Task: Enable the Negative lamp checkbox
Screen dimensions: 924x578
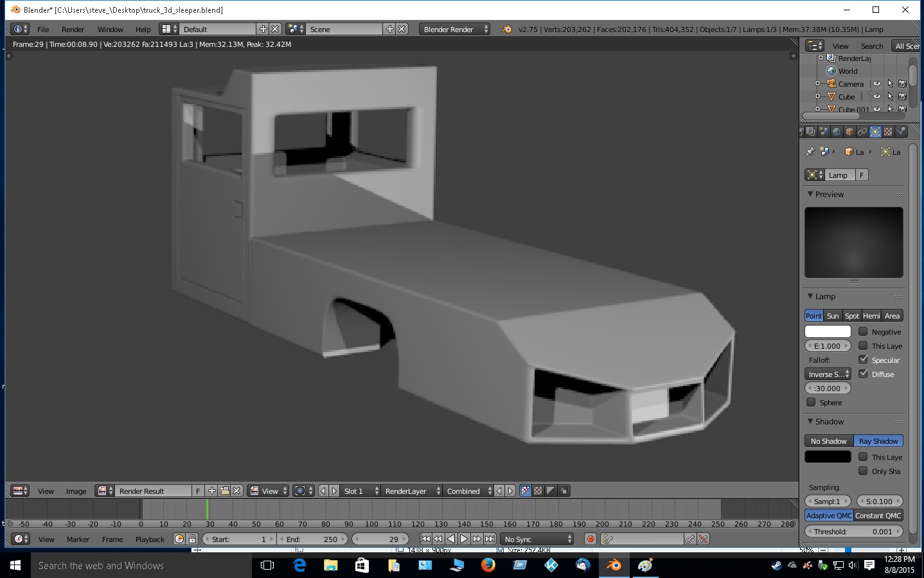Action: (x=863, y=332)
